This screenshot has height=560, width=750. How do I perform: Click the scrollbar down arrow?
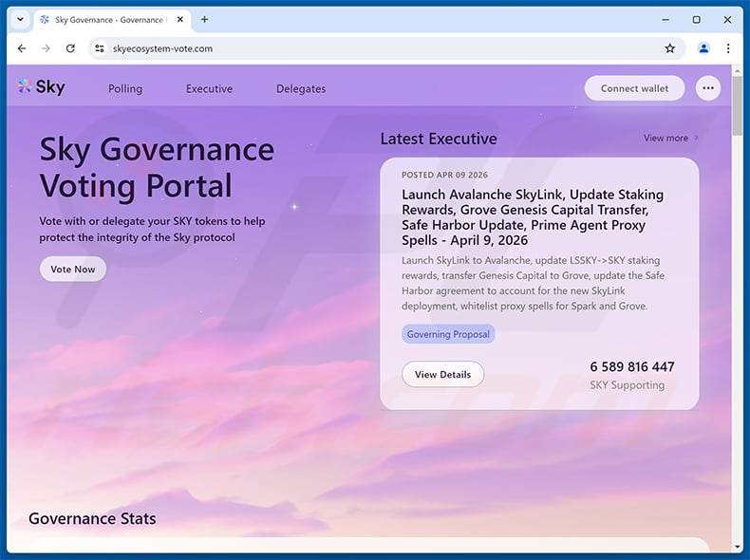tap(737, 546)
